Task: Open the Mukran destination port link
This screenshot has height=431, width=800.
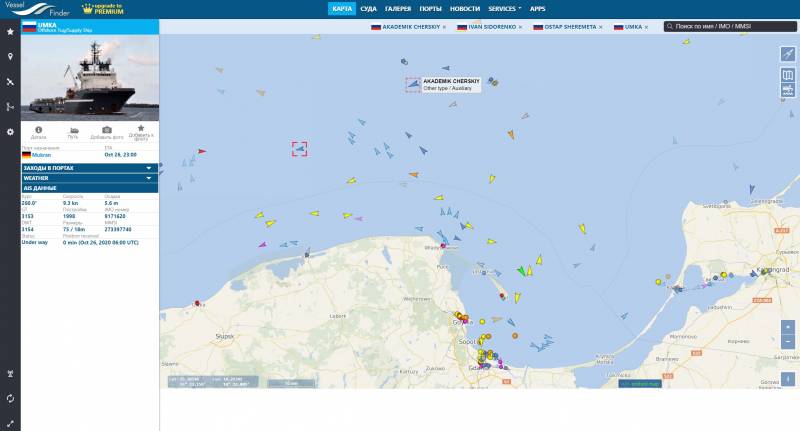Action: [41, 155]
